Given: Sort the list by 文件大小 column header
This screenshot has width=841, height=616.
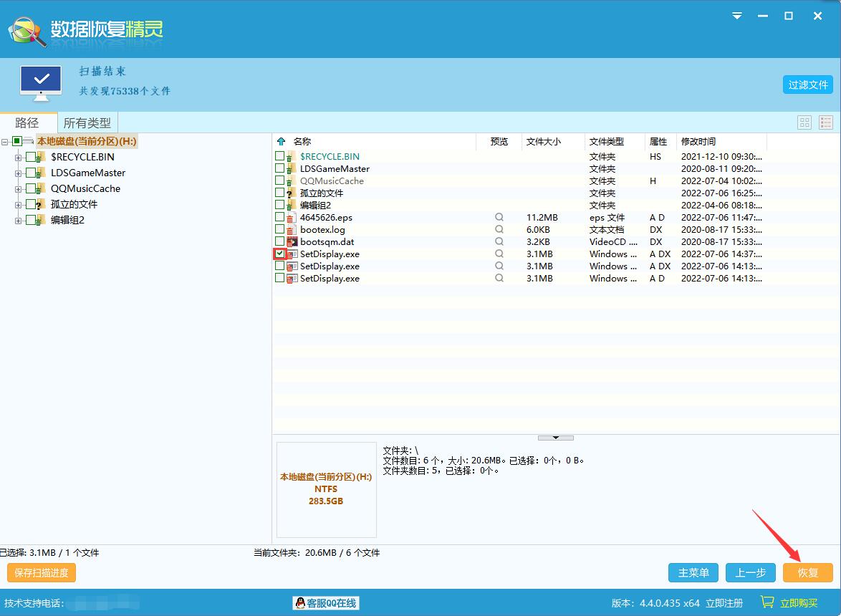Looking at the screenshot, I should (544, 142).
